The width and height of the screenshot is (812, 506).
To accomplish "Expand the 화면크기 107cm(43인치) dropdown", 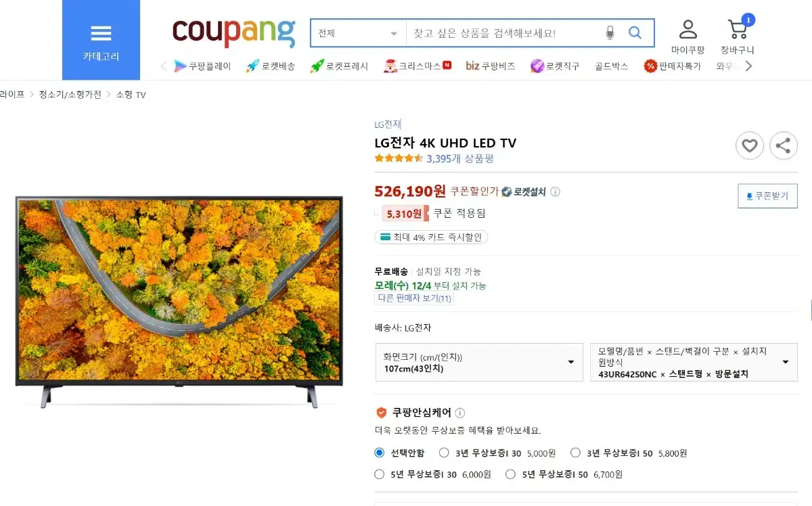I will tap(479, 362).
